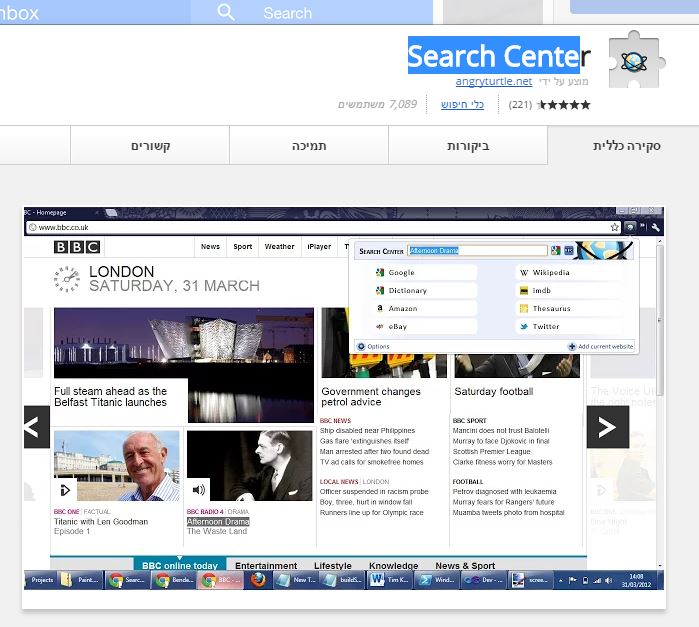Viewport: 699px width, 627px height.
Task: Click the Windows PowerShell taskbar button
Action: 437,580
